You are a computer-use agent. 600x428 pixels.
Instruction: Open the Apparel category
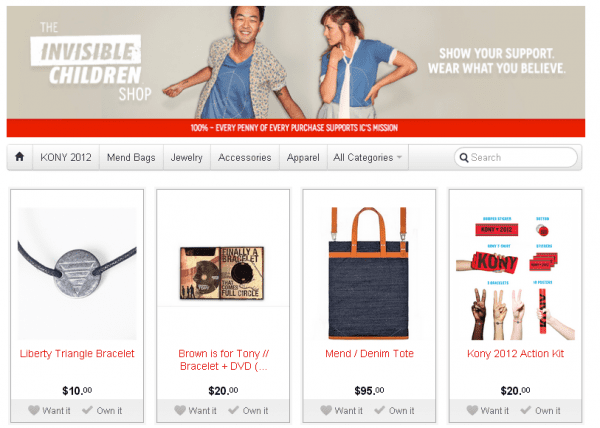tap(303, 158)
